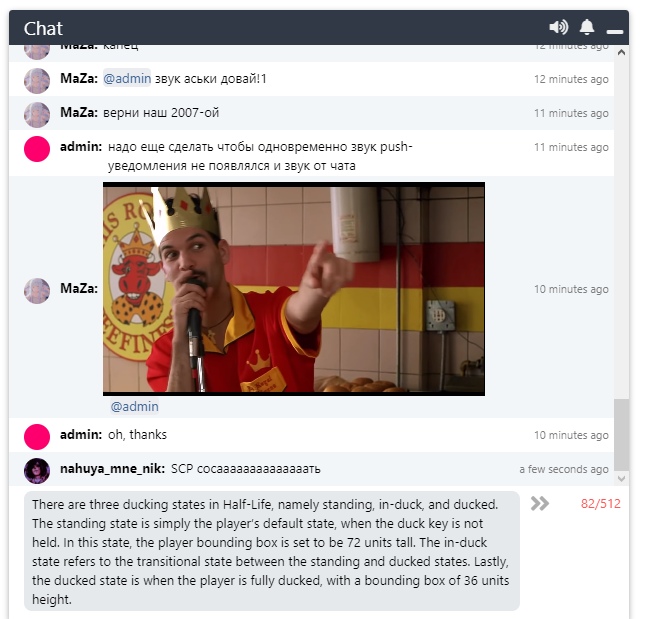Click nahuya_mne_nik's avatar
Viewport: 645px width, 619px height.
[x=37, y=470]
